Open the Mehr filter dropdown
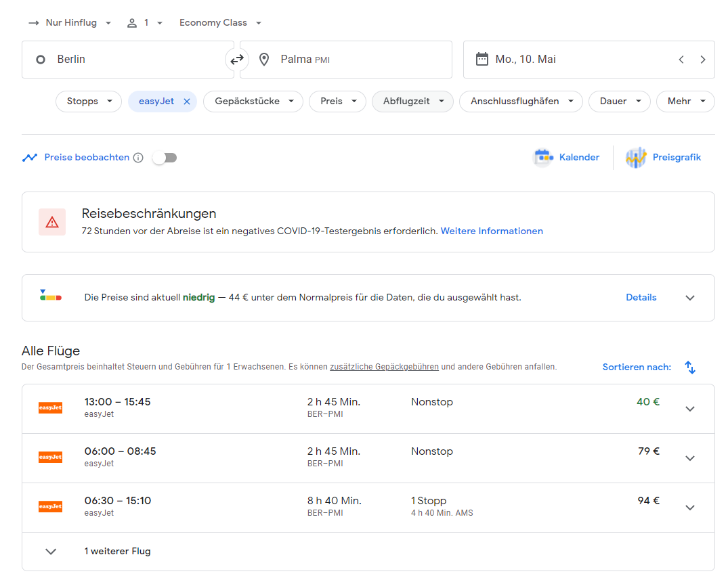728x580 pixels. [x=685, y=102]
